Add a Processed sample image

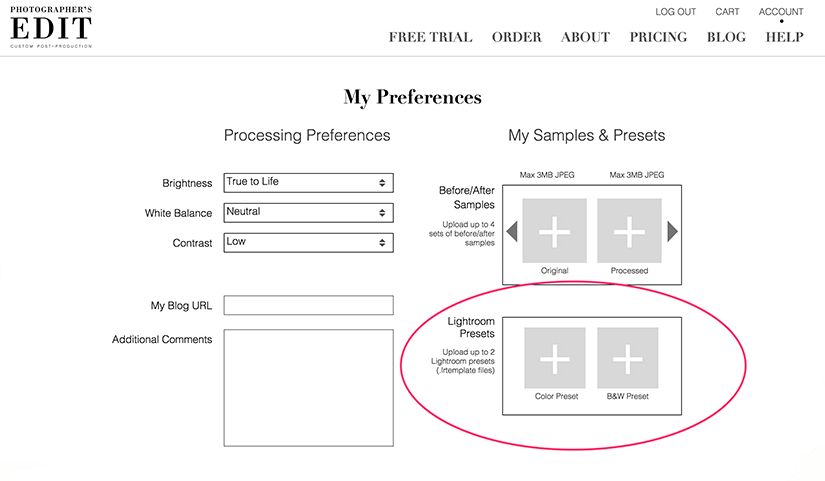pos(628,231)
